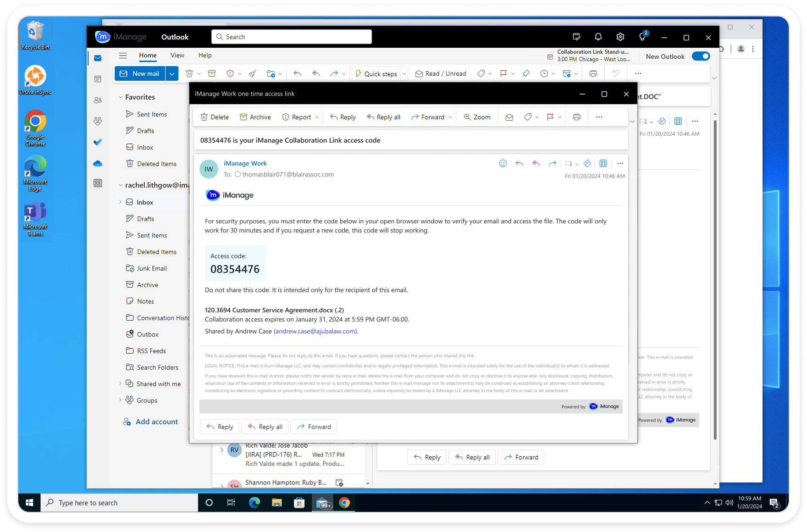Screen dimensions: 807x532
Task: Open Forward dropdown arrow in message window
Action: coord(450,117)
